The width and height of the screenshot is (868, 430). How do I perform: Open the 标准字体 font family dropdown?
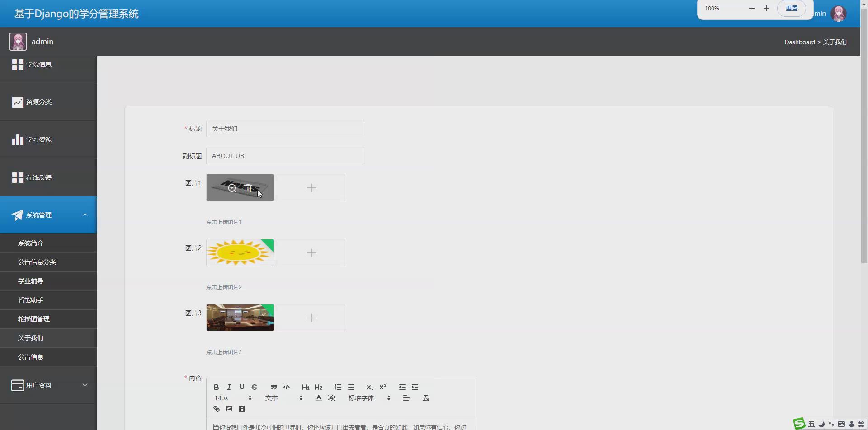click(x=369, y=398)
